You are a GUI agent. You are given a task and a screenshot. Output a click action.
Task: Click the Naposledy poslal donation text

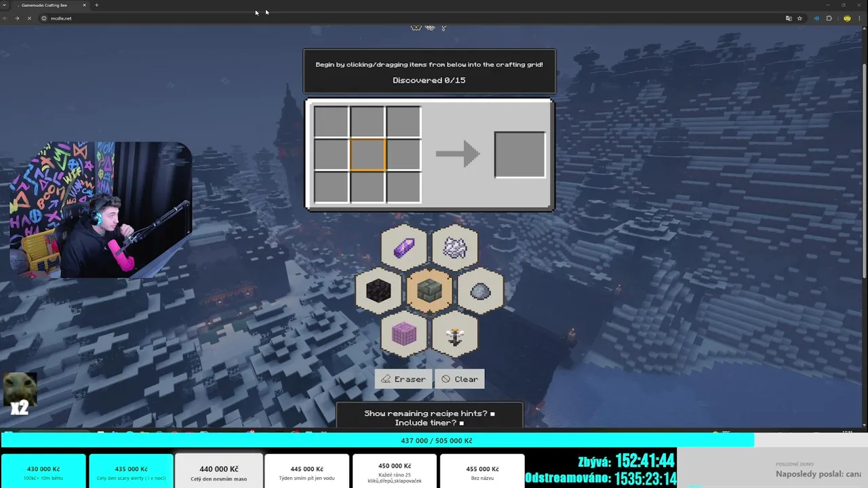click(x=818, y=474)
